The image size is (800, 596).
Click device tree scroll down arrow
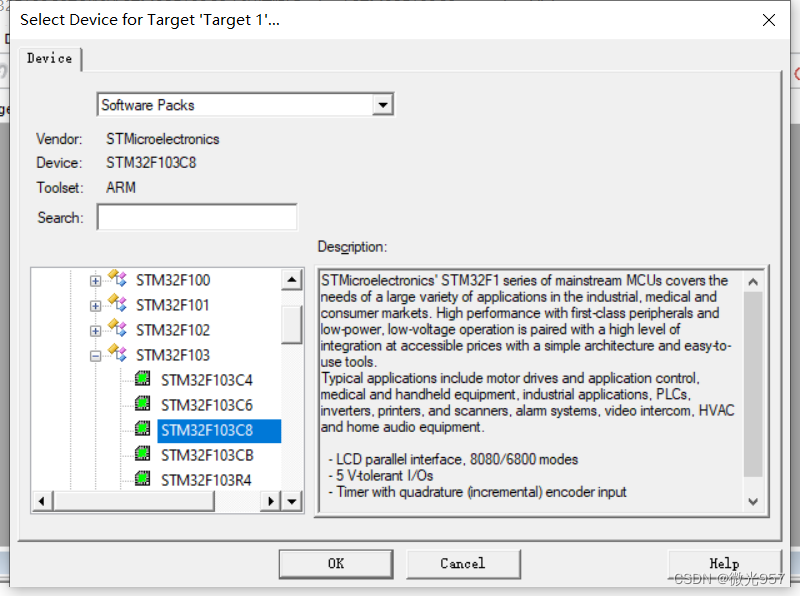(291, 501)
